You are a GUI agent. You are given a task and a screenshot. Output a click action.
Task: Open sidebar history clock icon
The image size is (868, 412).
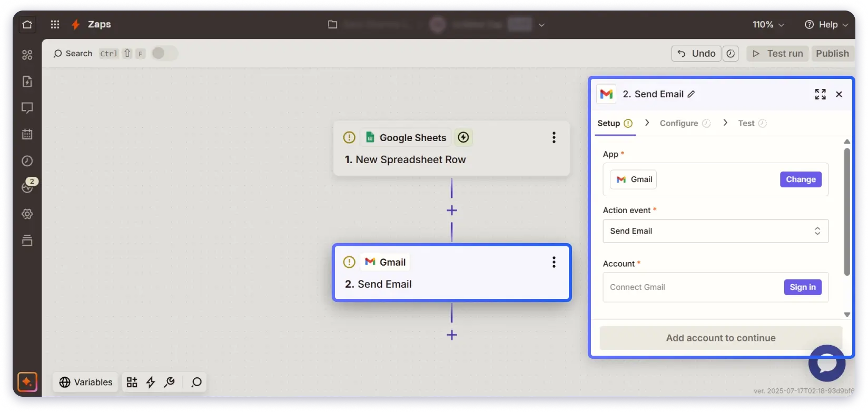coord(27,161)
